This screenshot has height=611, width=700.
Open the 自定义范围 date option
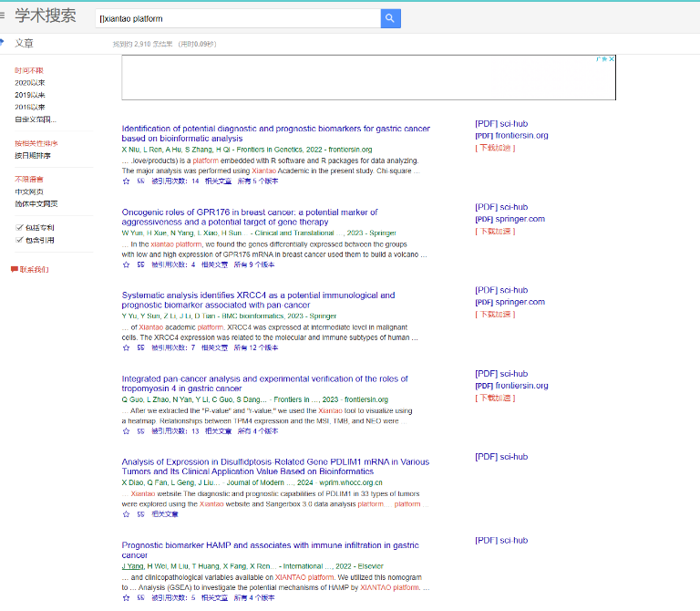click(x=36, y=119)
